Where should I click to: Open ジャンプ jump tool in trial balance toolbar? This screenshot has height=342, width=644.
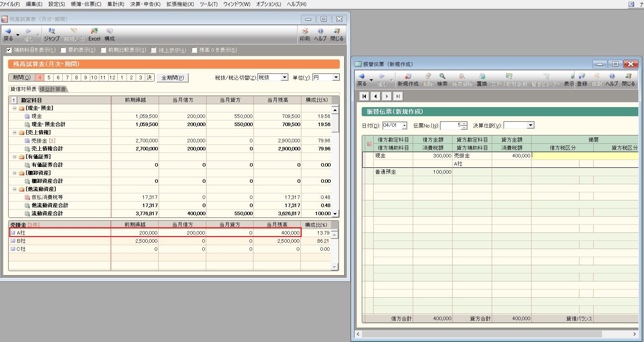coord(52,35)
